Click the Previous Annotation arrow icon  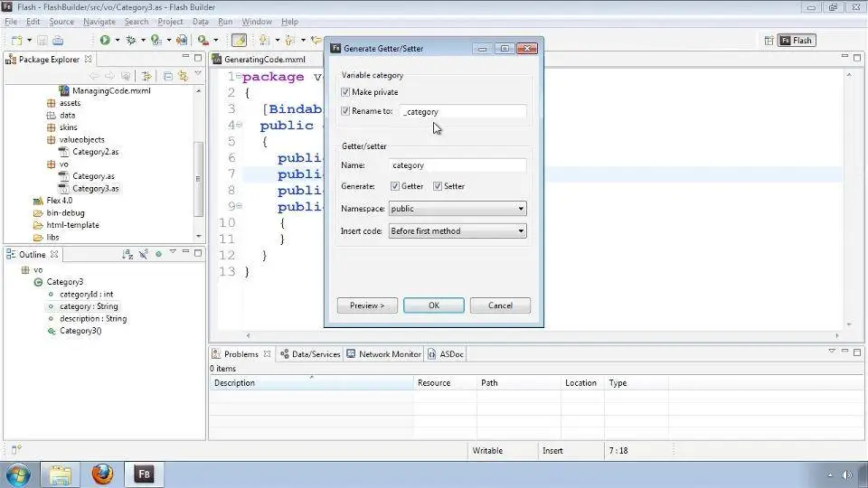289,40
